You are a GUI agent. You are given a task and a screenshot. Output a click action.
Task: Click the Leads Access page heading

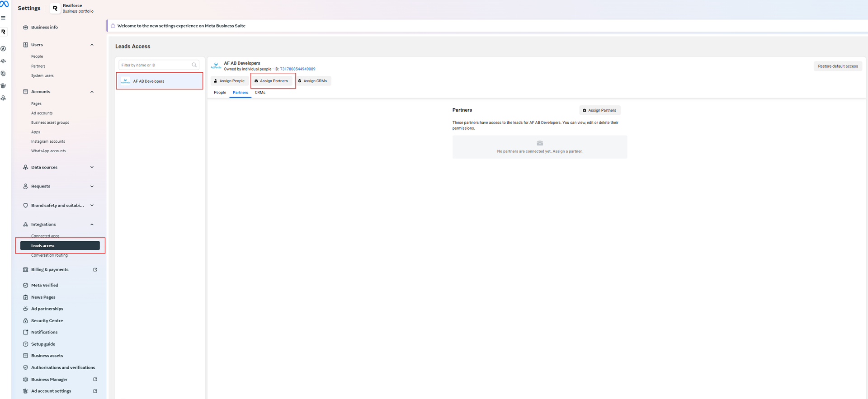133,47
